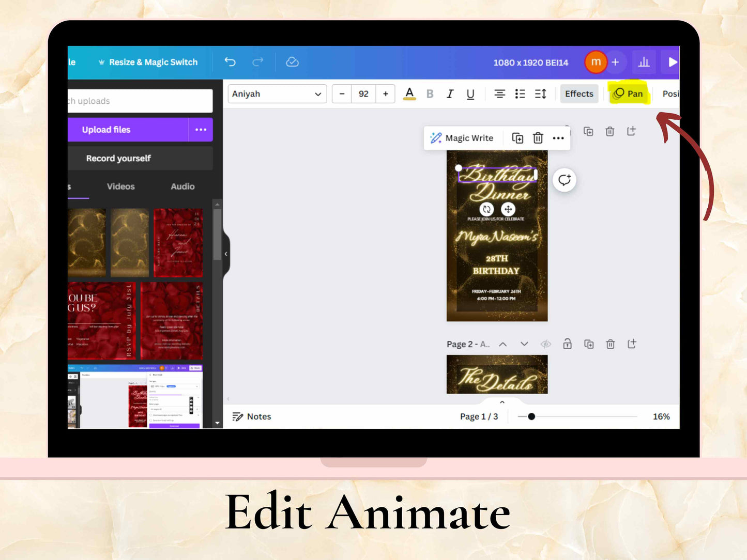The width and height of the screenshot is (747, 560).
Task: Hide Page 2 with the eye icon
Action: point(545,344)
